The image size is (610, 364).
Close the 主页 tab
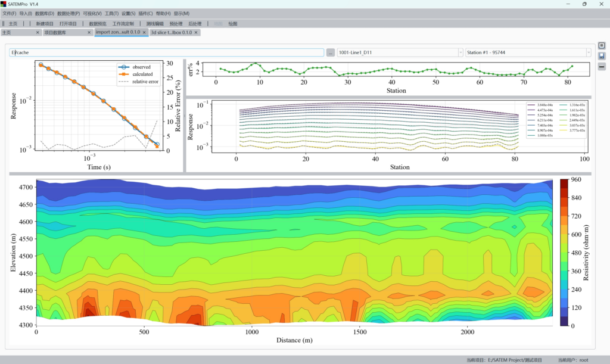click(38, 32)
